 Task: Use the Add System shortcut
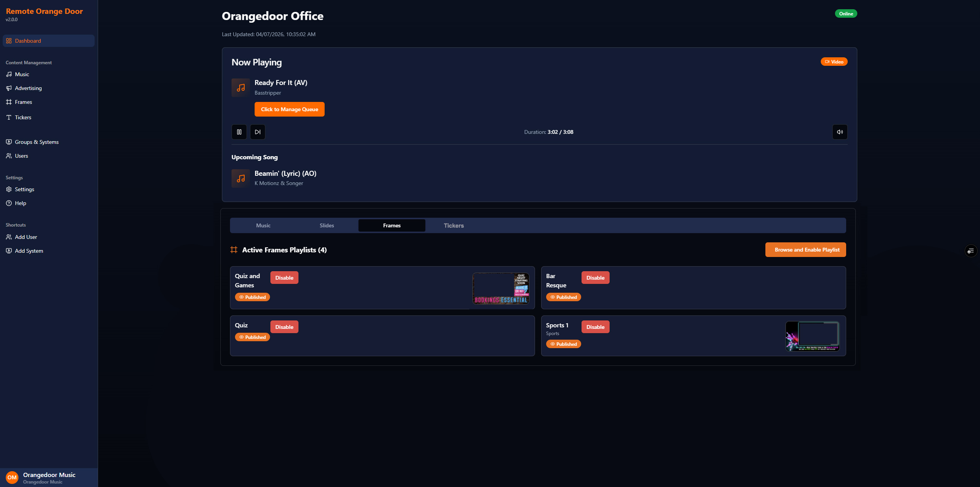(x=29, y=251)
